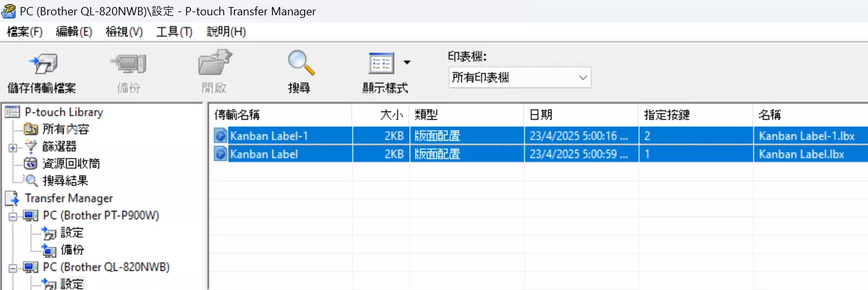Viewport: 868px width, 290px height.
Task: Open 搜尋 with the magnifier icon
Action: click(x=300, y=63)
